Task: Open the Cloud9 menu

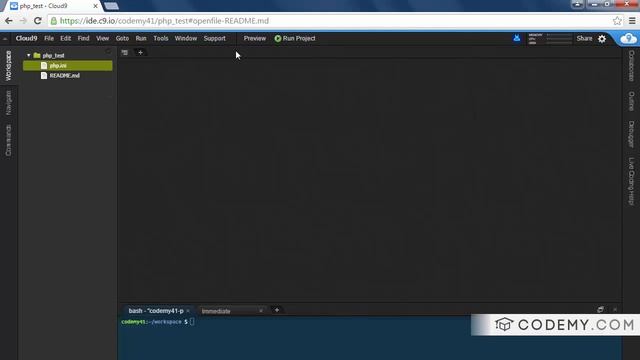Action: [27, 38]
